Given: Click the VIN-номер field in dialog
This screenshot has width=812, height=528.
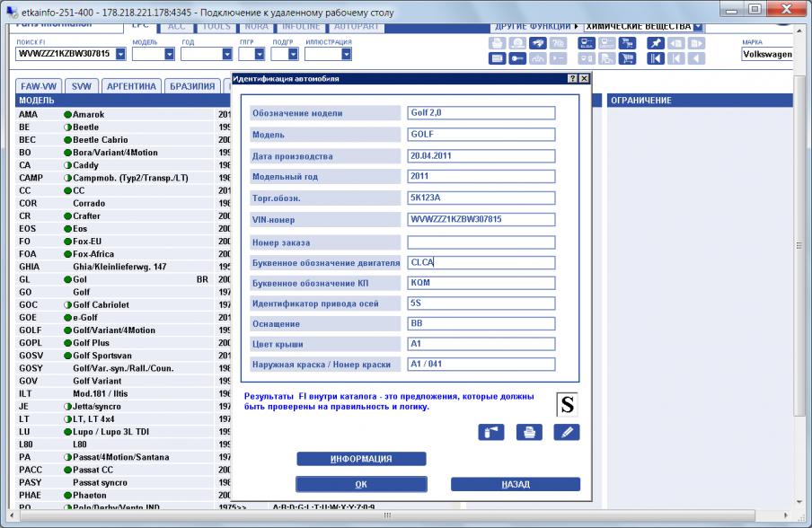Looking at the screenshot, I should tap(481, 219).
